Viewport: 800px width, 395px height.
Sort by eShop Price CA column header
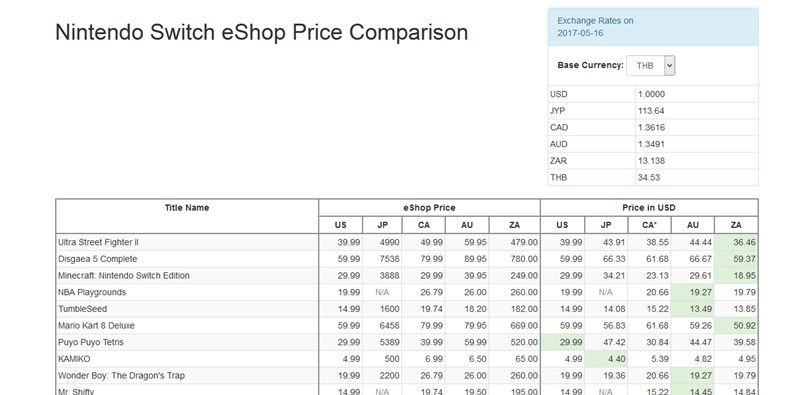[x=424, y=225]
